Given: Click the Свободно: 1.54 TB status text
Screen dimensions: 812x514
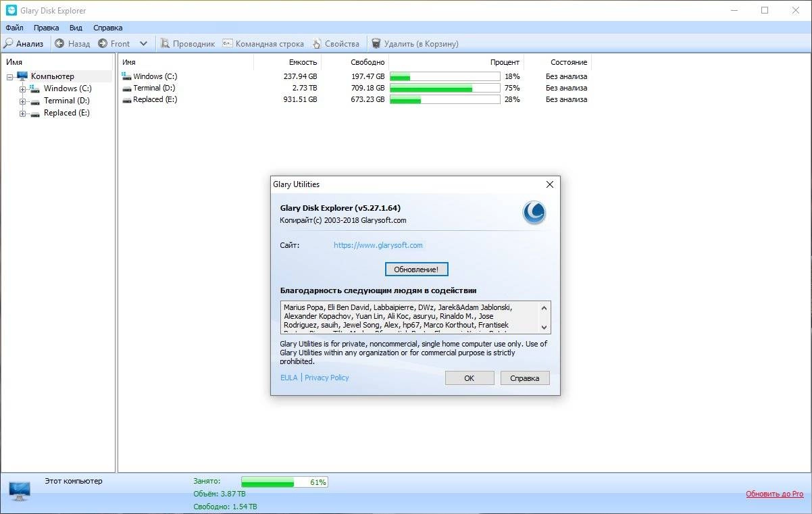Looking at the screenshot, I should click(225, 506).
